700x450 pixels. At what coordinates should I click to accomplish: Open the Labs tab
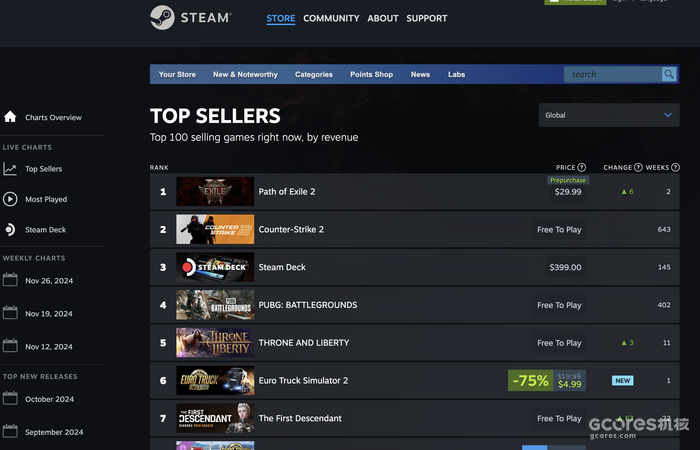456,75
